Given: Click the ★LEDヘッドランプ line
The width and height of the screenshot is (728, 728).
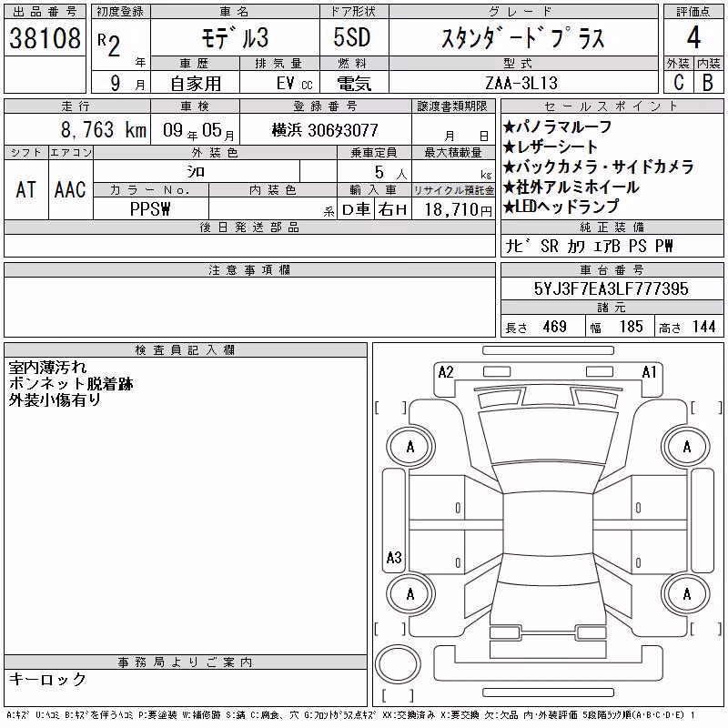Looking at the screenshot, I should (561, 207).
